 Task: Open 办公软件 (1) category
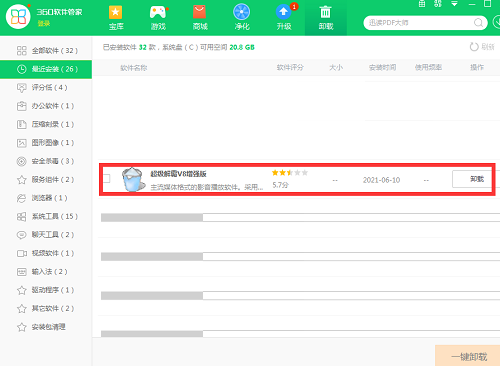click(46, 106)
